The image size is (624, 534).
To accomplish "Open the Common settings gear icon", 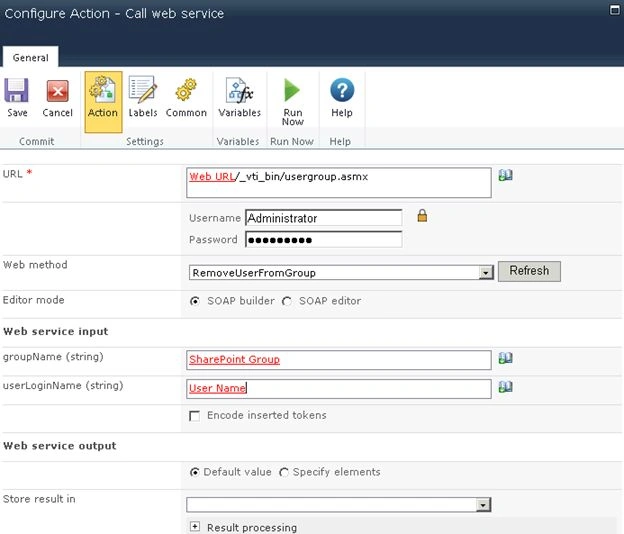I will point(186,90).
